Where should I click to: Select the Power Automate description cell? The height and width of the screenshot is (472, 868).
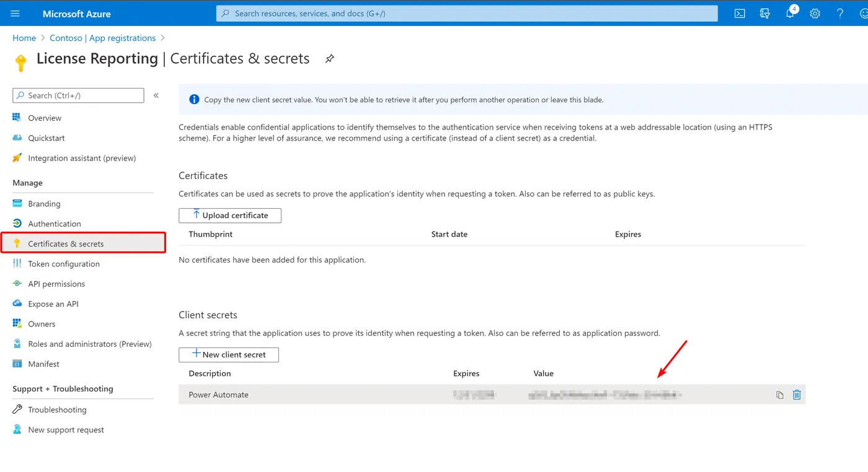click(218, 395)
